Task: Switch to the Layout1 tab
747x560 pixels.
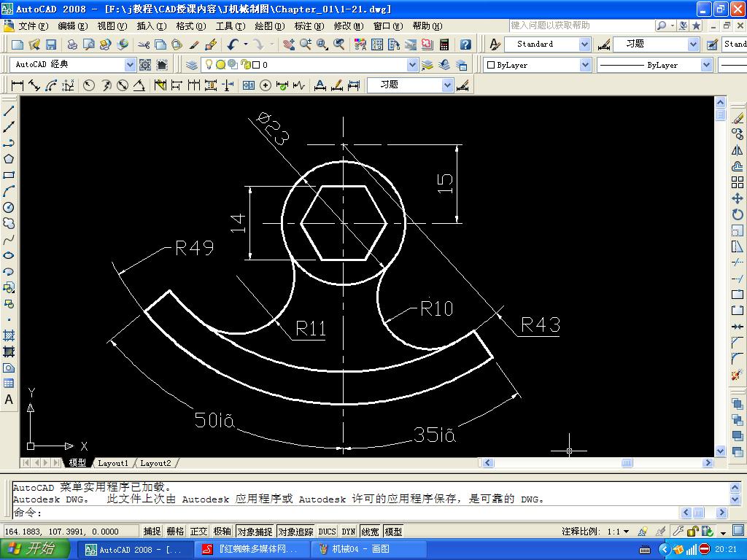Action: (x=113, y=463)
